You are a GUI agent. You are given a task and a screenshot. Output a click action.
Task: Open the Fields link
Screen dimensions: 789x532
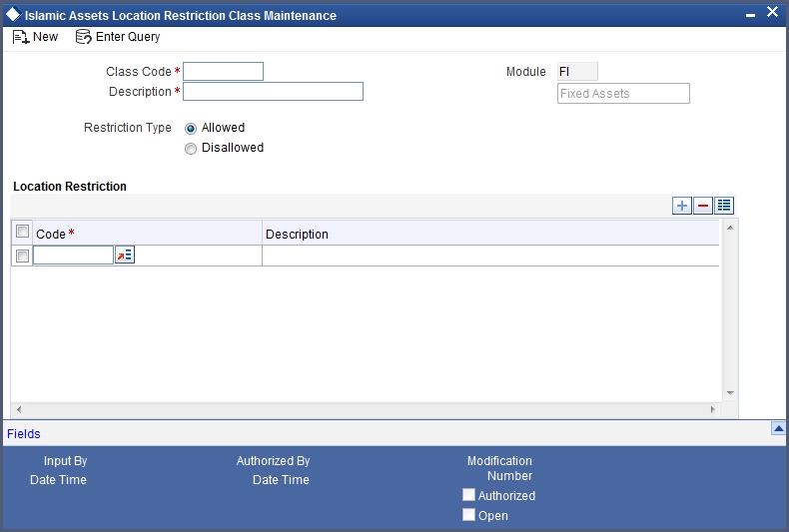coord(24,434)
